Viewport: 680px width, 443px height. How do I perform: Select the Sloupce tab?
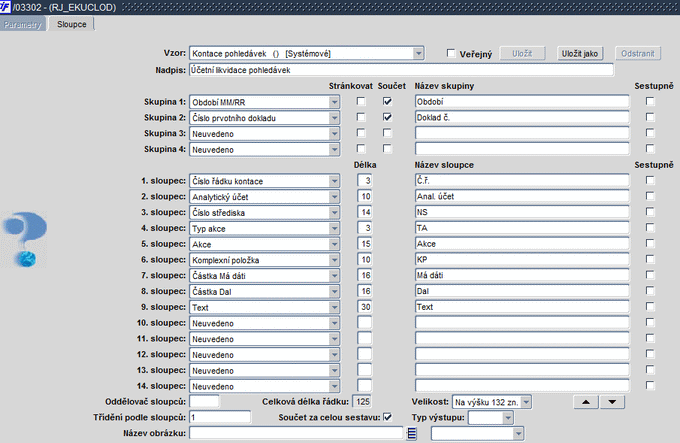pyautogui.click(x=72, y=24)
